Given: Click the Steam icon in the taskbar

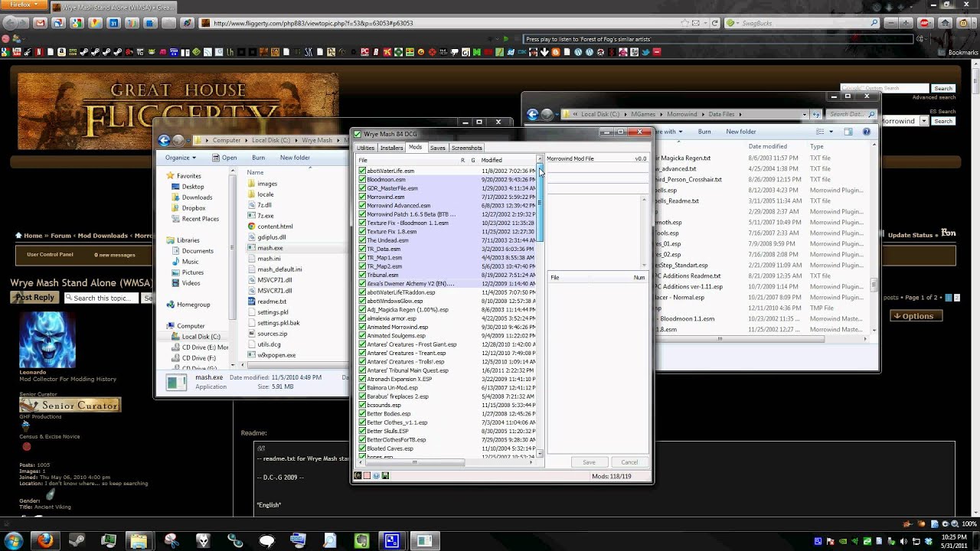Looking at the screenshot, I should pyautogui.click(x=77, y=541).
